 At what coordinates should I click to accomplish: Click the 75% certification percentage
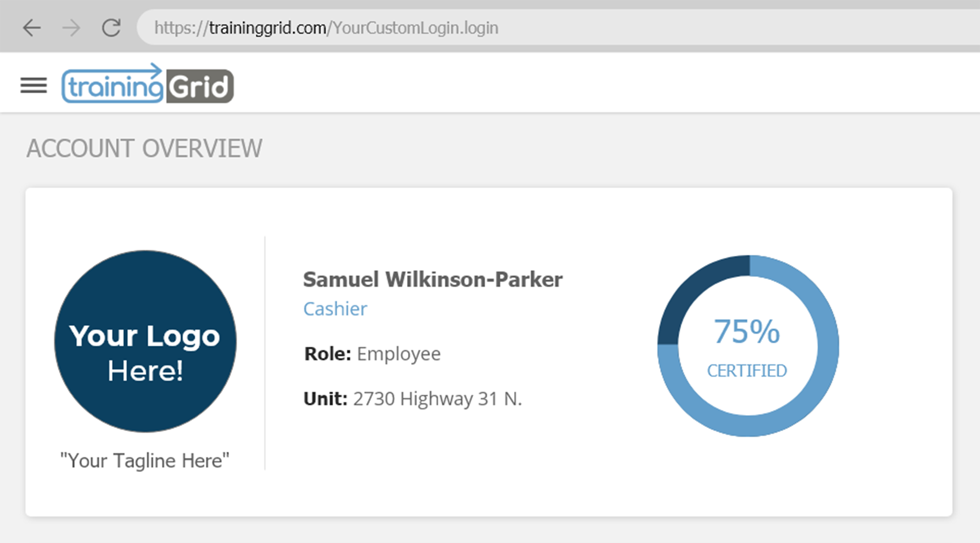click(x=747, y=332)
